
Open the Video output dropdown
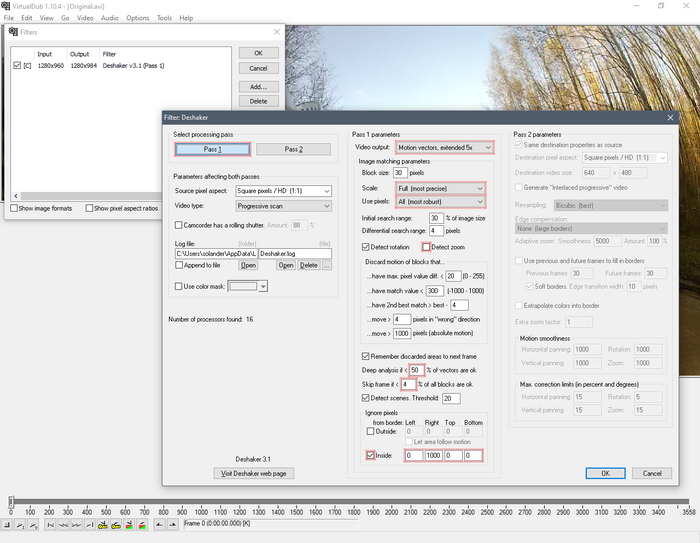point(445,148)
